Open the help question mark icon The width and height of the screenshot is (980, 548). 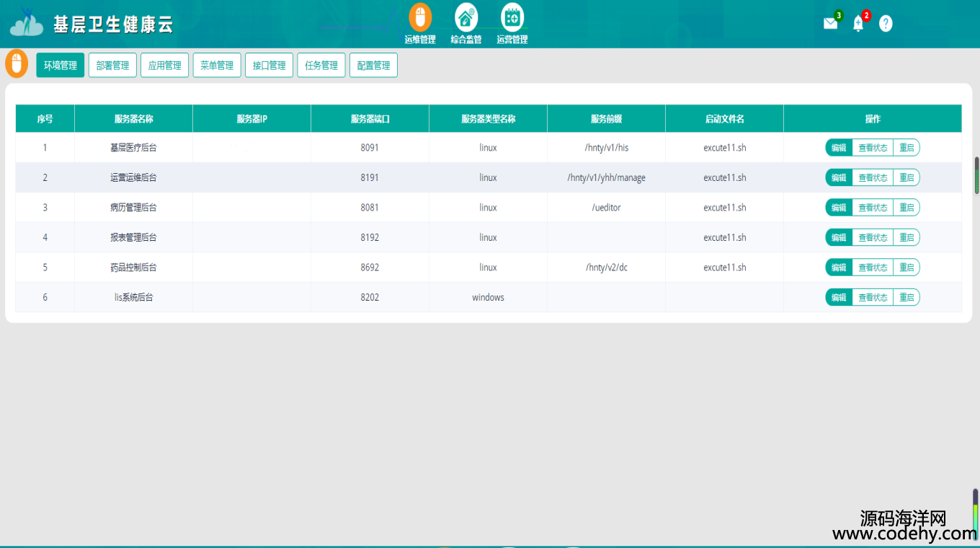click(886, 23)
